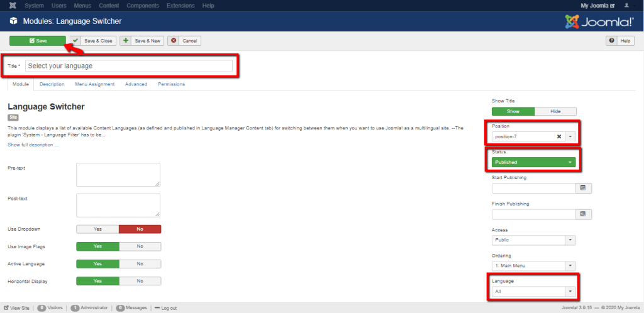The width and height of the screenshot is (644, 313).
Task: Click the Save & New button
Action: 142,41
